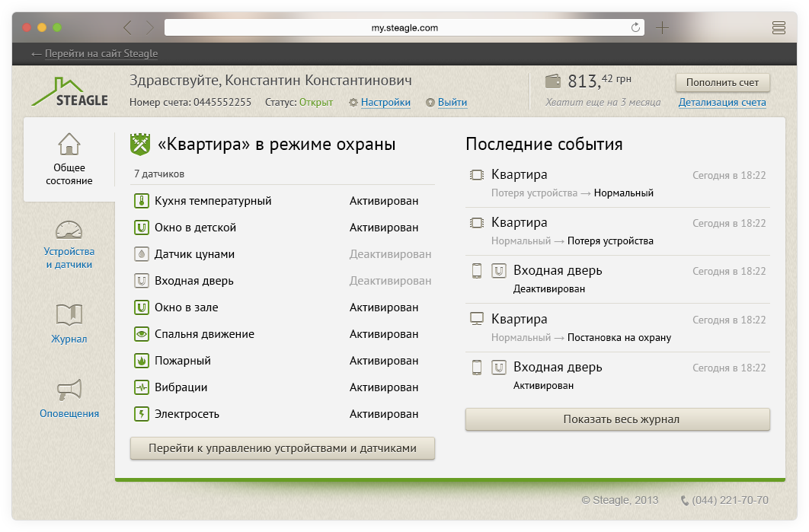Select the Окно в детской sensor name
Screen dimensions: 809x532
pyautogui.click(x=196, y=228)
